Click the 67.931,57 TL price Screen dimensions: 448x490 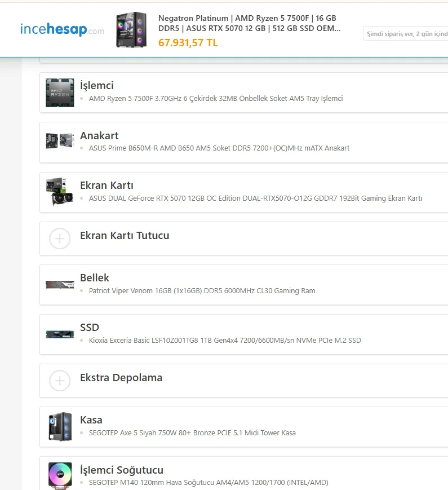[188, 42]
